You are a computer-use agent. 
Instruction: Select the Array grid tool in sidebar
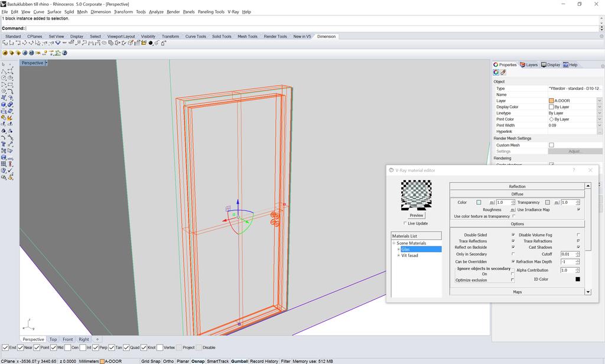4,163
